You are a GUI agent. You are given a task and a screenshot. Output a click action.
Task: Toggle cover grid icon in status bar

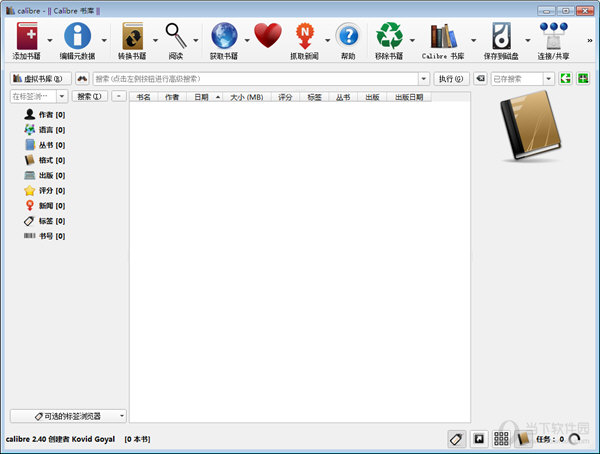coord(501,439)
